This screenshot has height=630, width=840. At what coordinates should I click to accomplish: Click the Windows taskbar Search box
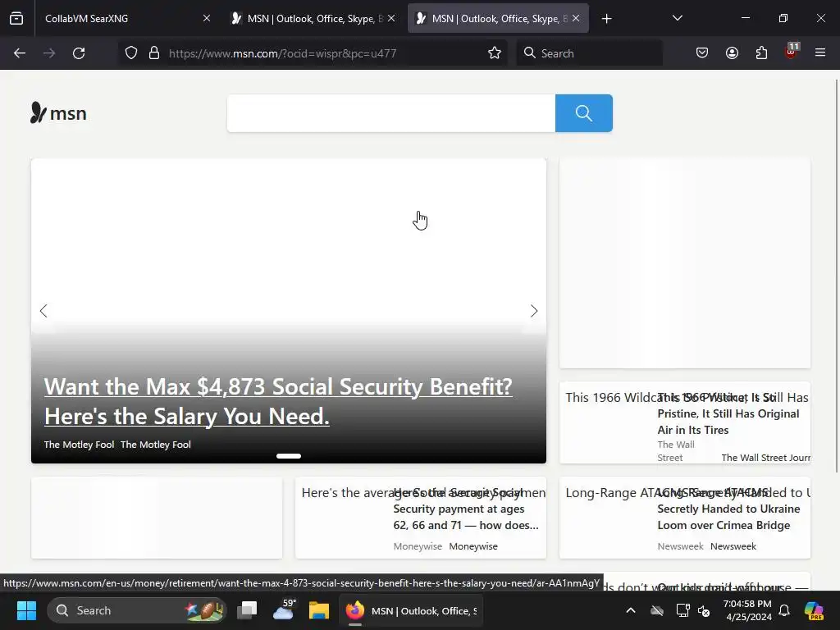pyautogui.click(x=137, y=610)
